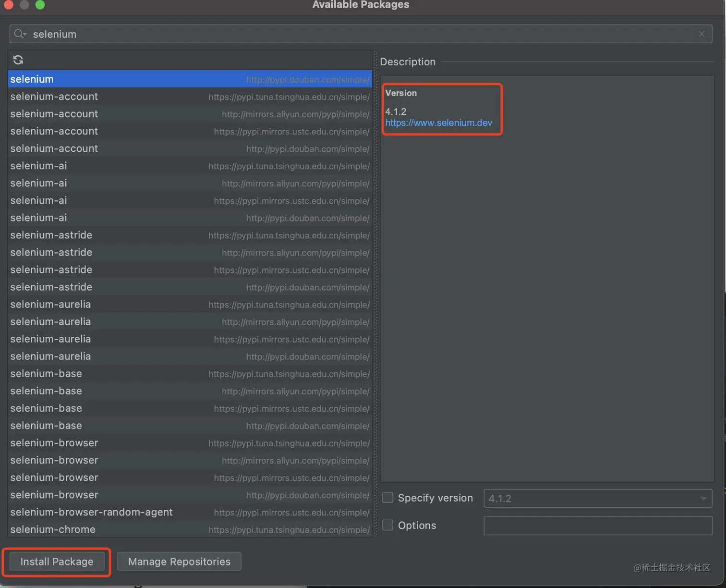Select selenium-account from pypi.tuna.tsinghua.edu.cn
Viewport: 726px width, 588px height.
[x=190, y=97]
